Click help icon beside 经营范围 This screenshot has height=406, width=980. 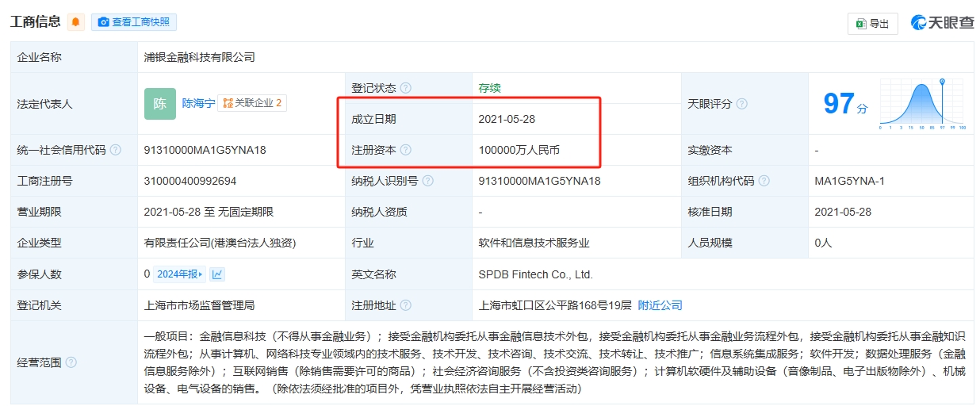[71, 362]
